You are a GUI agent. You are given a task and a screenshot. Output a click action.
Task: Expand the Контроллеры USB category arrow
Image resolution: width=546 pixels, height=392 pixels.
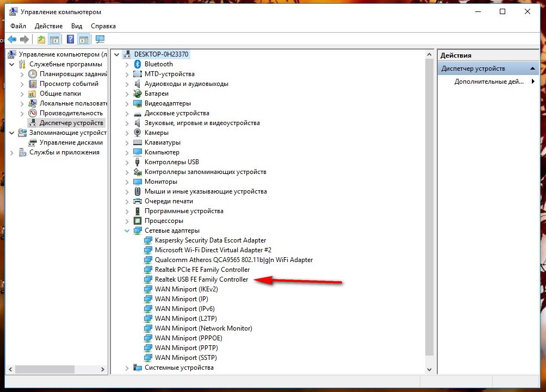coord(127,162)
